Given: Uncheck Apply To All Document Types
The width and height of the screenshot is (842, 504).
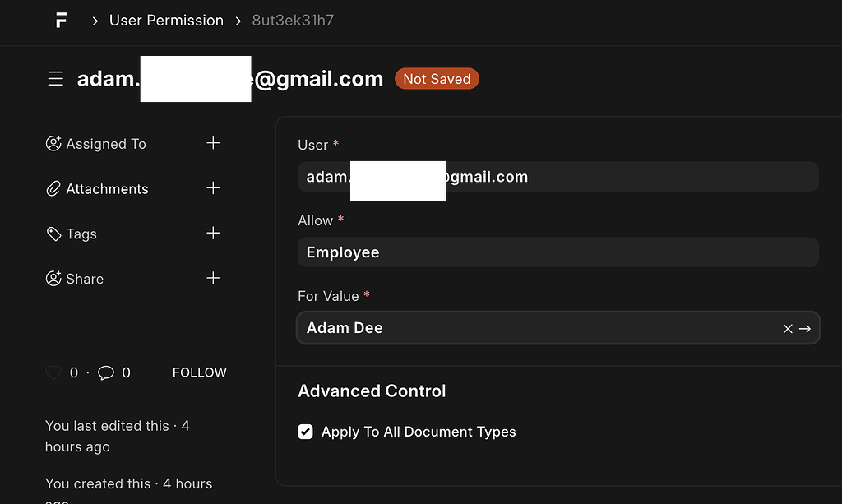Looking at the screenshot, I should (x=305, y=431).
